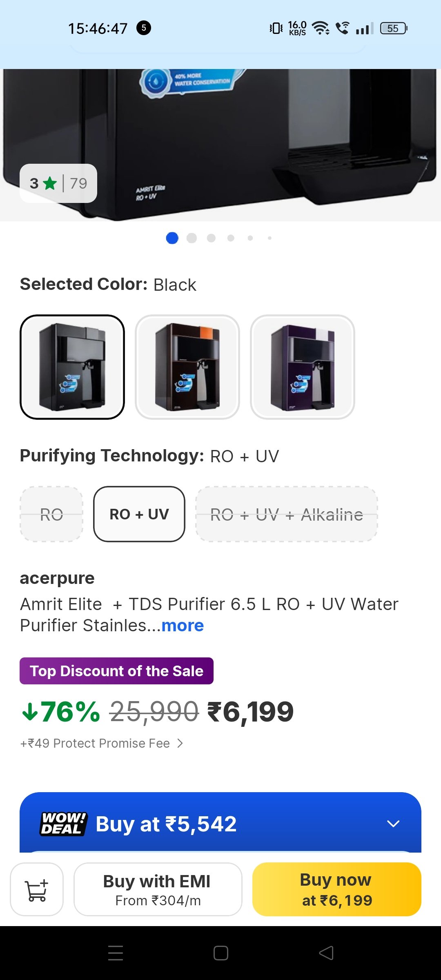Tap Android recent apps menu icon
Viewport: 441px width, 980px height.
(116, 953)
